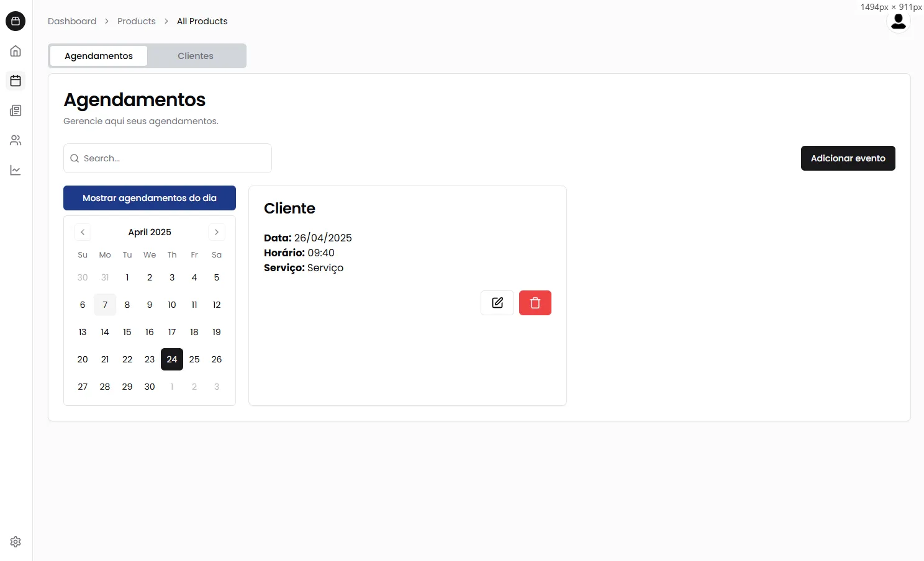Click the Dashboard breadcrumb link
Image resolution: width=924 pixels, height=561 pixels.
click(x=72, y=21)
